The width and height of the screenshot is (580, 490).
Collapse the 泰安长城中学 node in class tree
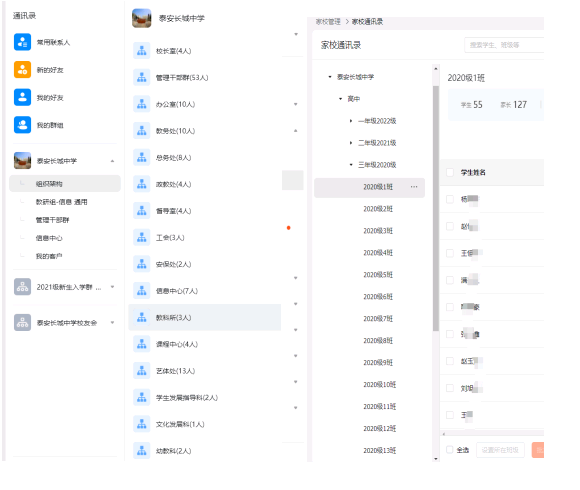coord(330,77)
